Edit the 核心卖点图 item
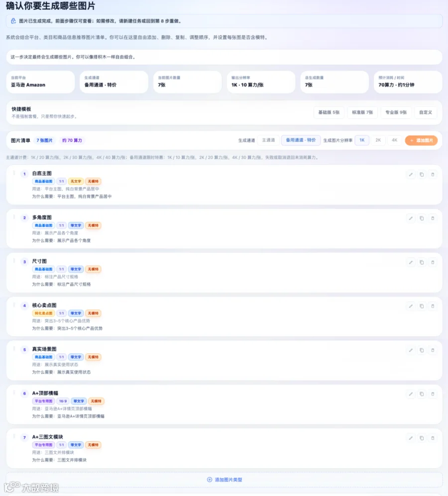This screenshot has height=496, width=448. (411, 306)
